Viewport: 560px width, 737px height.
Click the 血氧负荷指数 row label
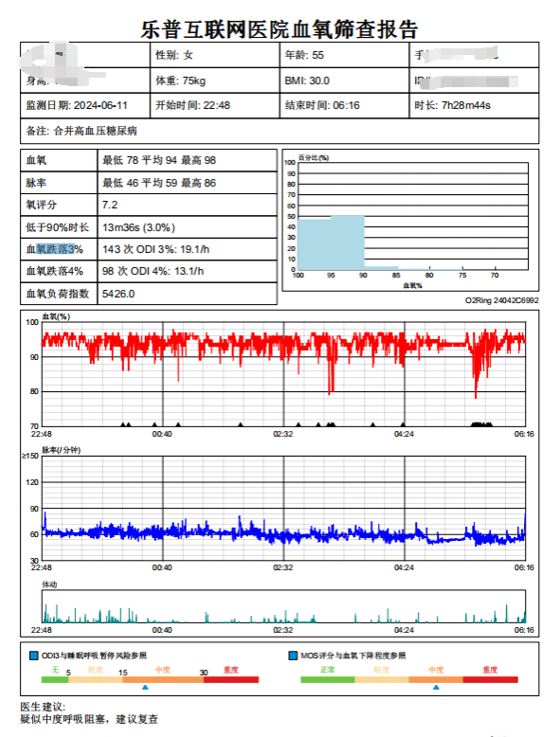coord(57,294)
